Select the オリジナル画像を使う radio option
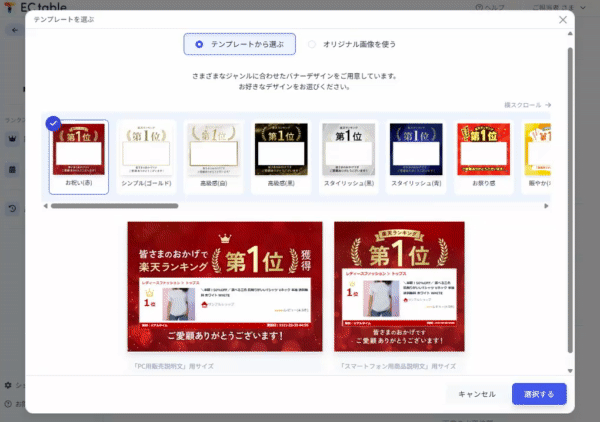600x422 pixels. (352, 44)
